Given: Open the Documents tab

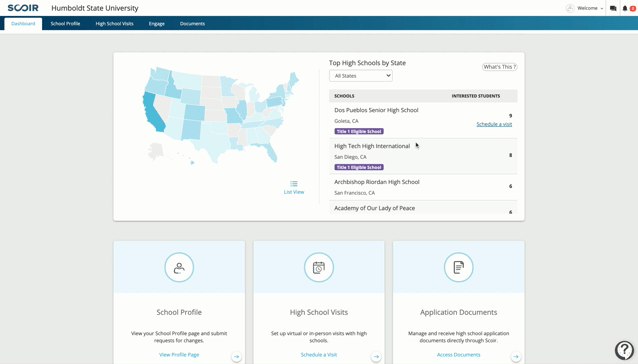Looking at the screenshot, I should (192, 24).
